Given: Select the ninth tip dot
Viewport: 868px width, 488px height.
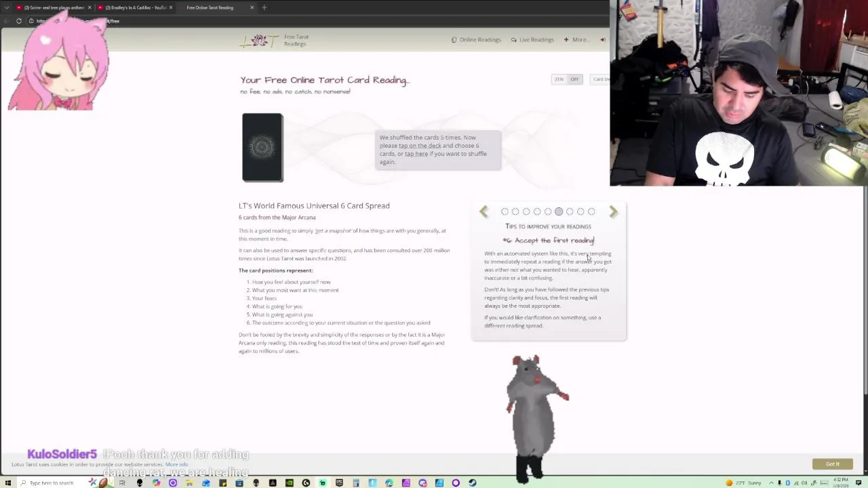Looking at the screenshot, I should tap(591, 211).
